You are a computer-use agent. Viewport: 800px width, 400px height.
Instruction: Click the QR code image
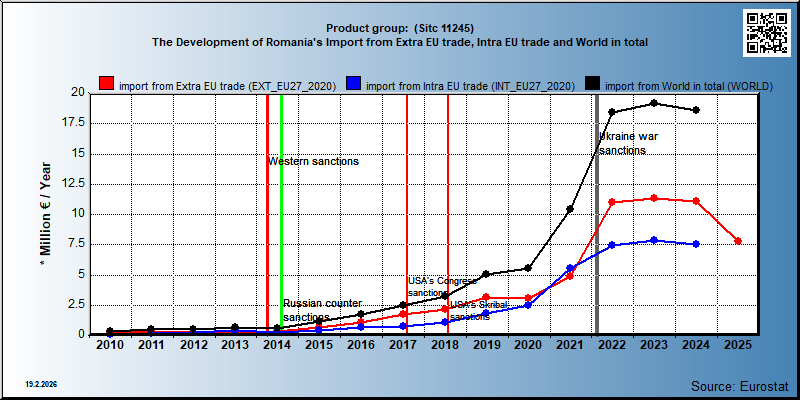point(766,32)
